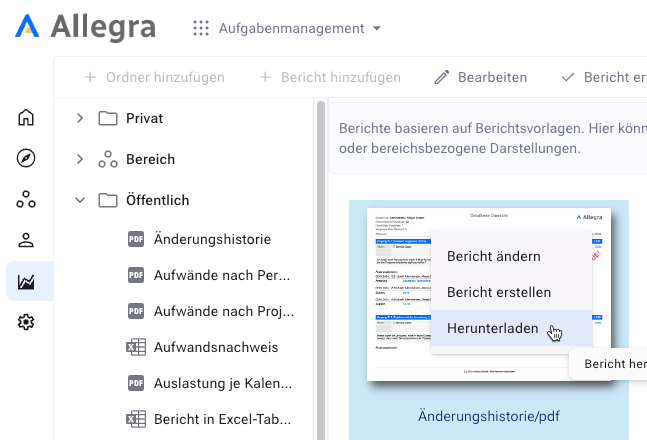The image size is (647, 440).
Task: Select the reports chart icon in sidebar
Action: [x=26, y=282]
